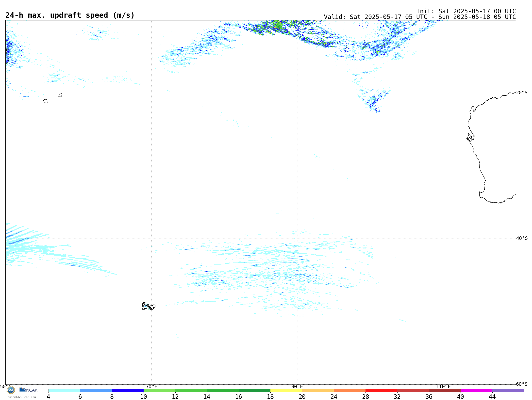
Task: Click the light cyan 4-6 colorbar segment
Action: tap(64, 391)
